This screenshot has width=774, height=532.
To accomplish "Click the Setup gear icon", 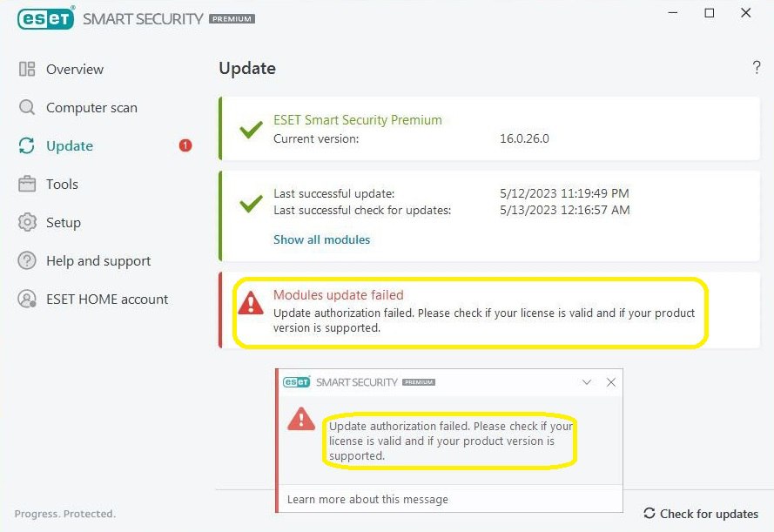I will [x=27, y=222].
